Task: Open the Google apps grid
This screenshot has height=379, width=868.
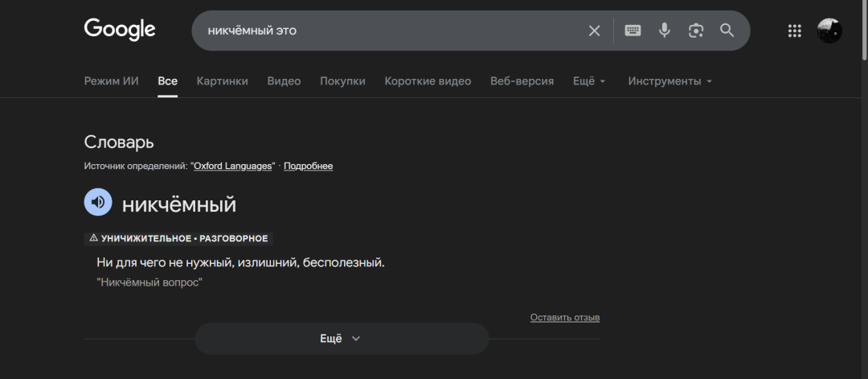Action: (x=795, y=31)
